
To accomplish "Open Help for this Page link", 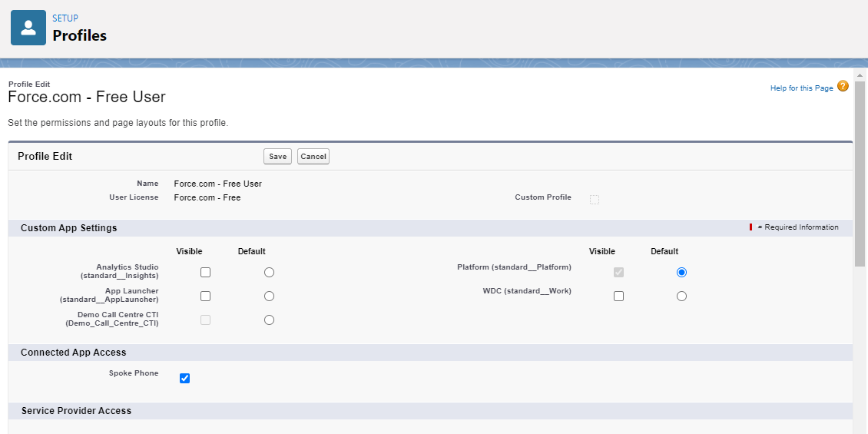I will click(x=802, y=88).
